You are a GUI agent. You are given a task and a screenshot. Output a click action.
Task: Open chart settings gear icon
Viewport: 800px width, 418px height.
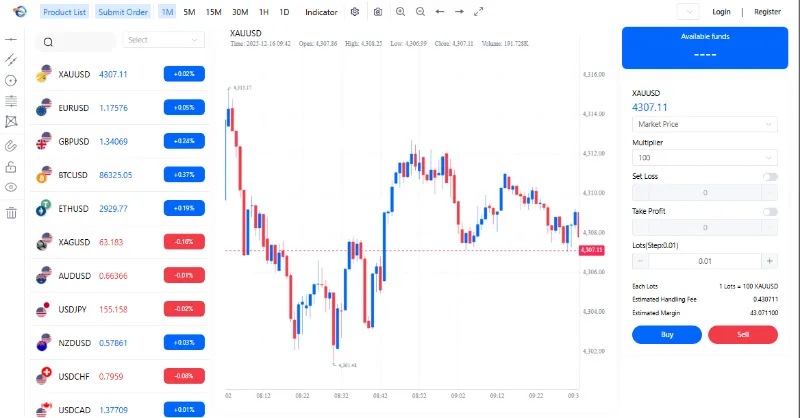coord(355,12)
